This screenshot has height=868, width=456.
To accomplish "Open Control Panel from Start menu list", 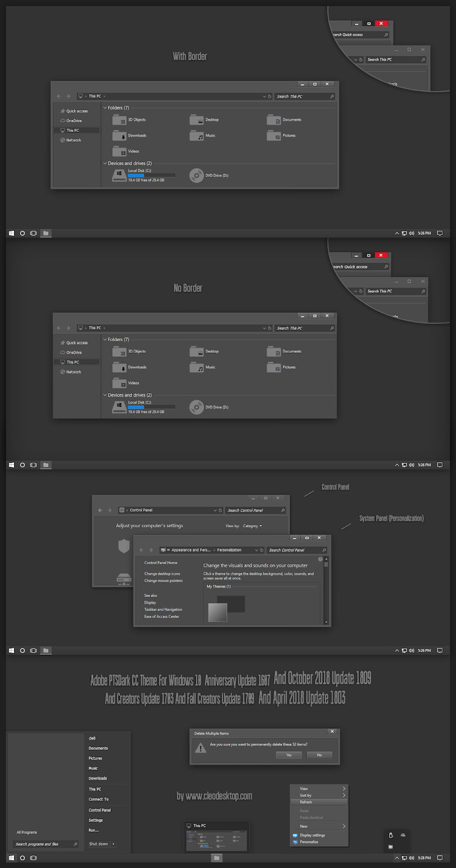I will [100, 810].
